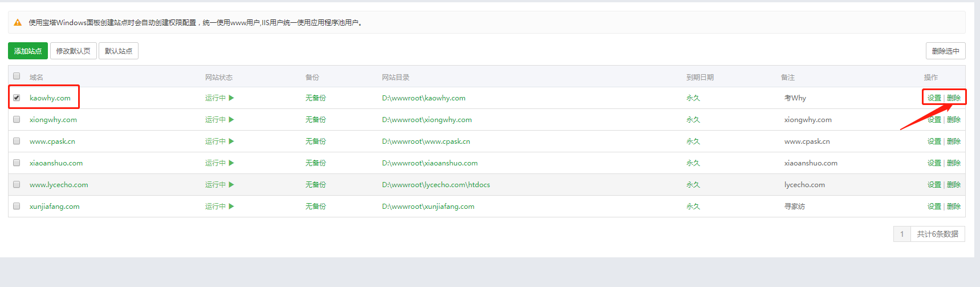Click the play icon in xiaoanshuo.com status

231,163
